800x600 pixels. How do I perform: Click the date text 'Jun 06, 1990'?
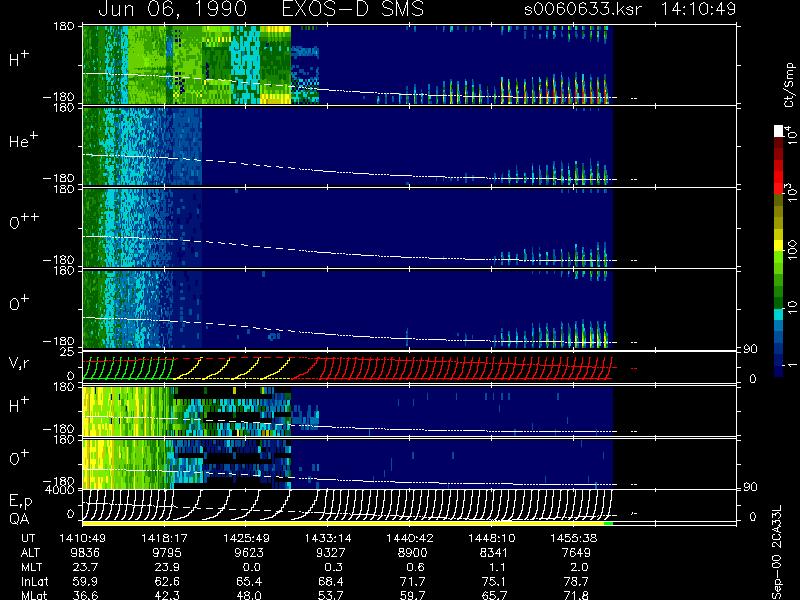(x=172, y=9)
